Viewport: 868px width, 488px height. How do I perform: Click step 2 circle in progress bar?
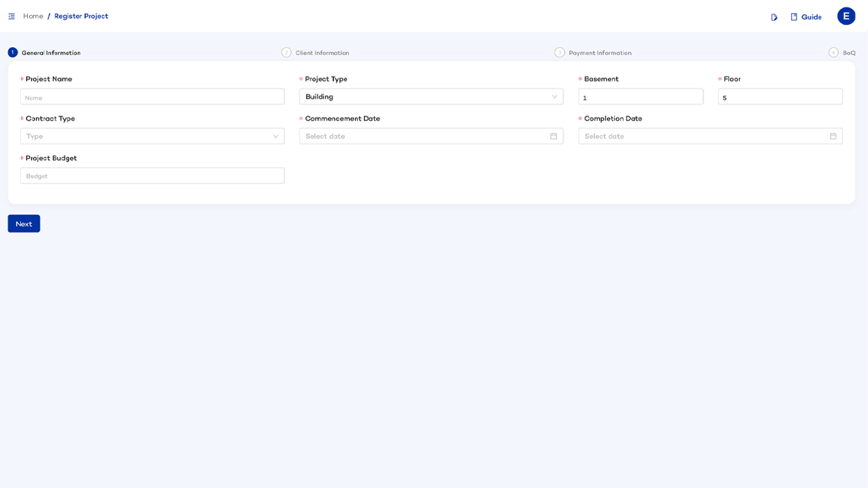click(x=286, y=53)
